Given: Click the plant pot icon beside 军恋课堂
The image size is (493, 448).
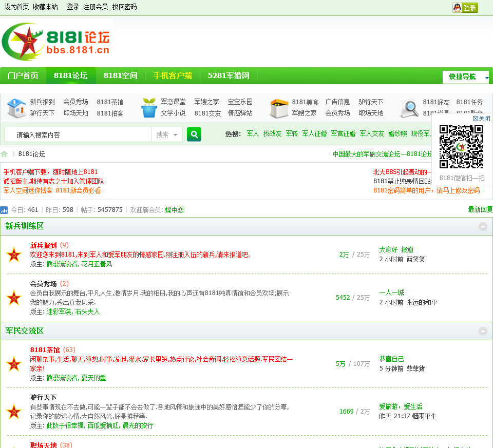Looking at the screenshot, I should [149, 108].
